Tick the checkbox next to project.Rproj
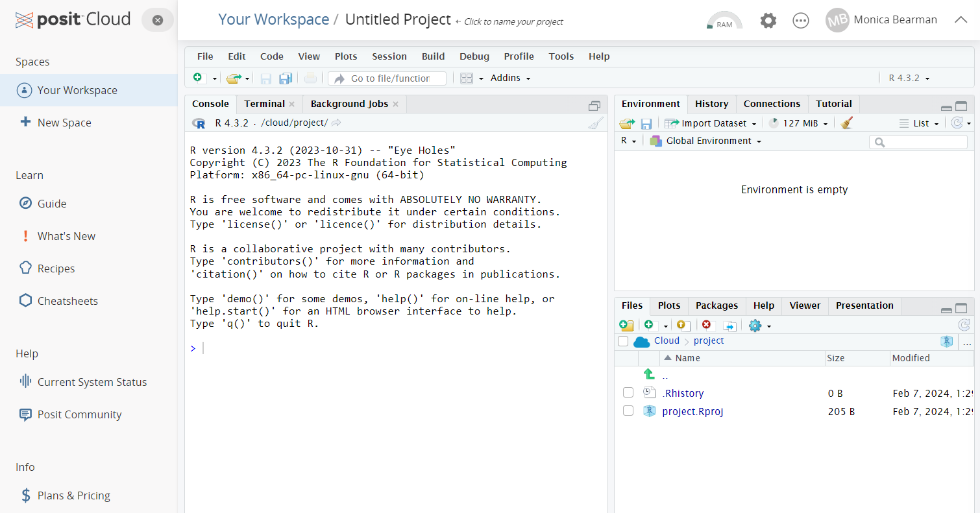The height and width of the screenshot is (513, 980). point(628,411)
